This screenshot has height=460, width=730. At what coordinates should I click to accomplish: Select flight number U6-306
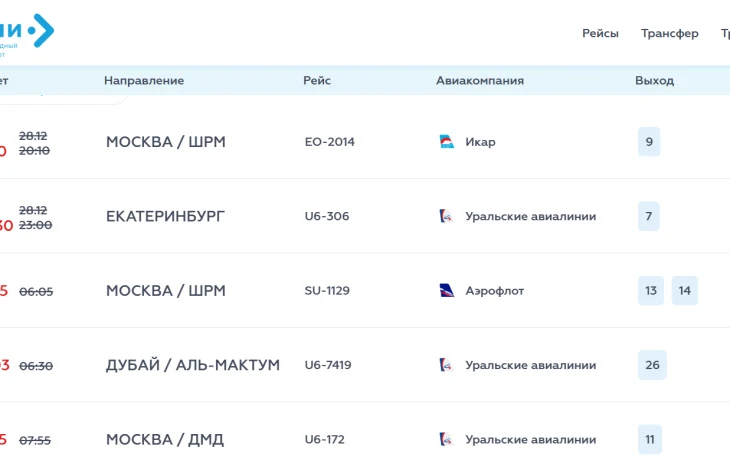click(327, 216)
